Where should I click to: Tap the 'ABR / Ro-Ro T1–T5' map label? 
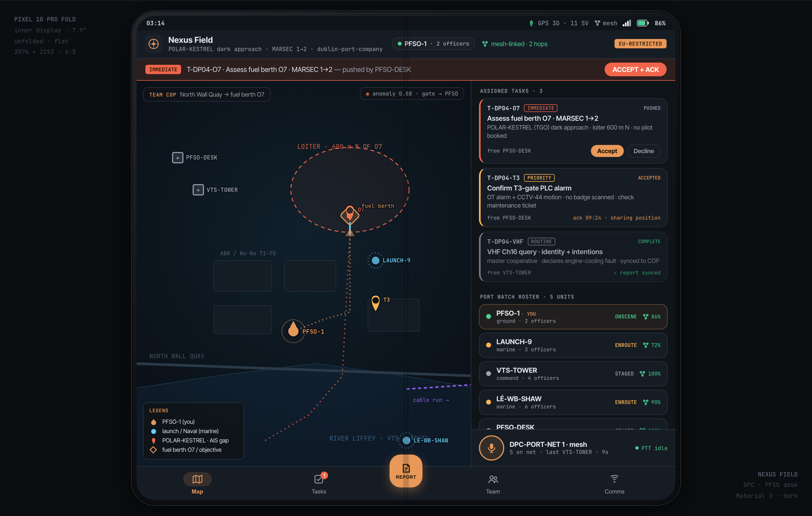coord(248,253)
